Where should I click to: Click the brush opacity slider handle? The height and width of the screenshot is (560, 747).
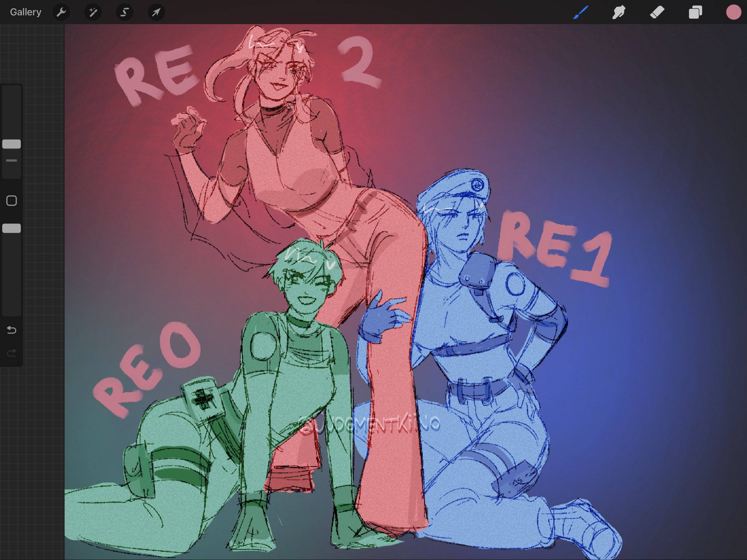(x=12, y=228)
